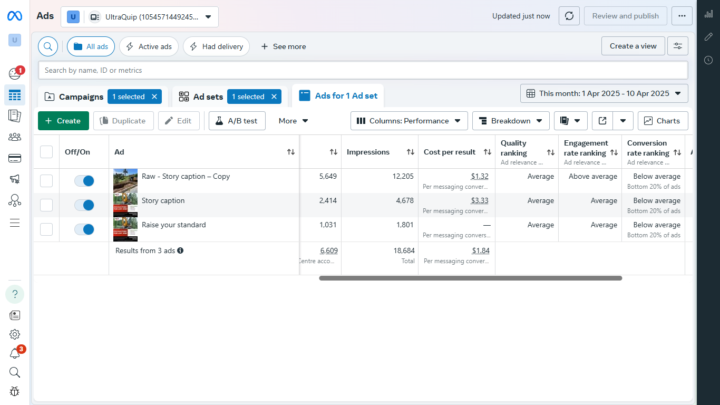The image size is (720, 405).
Task: Open the date range picker This month
Action: pyautogui.click(x=604, y=93)
